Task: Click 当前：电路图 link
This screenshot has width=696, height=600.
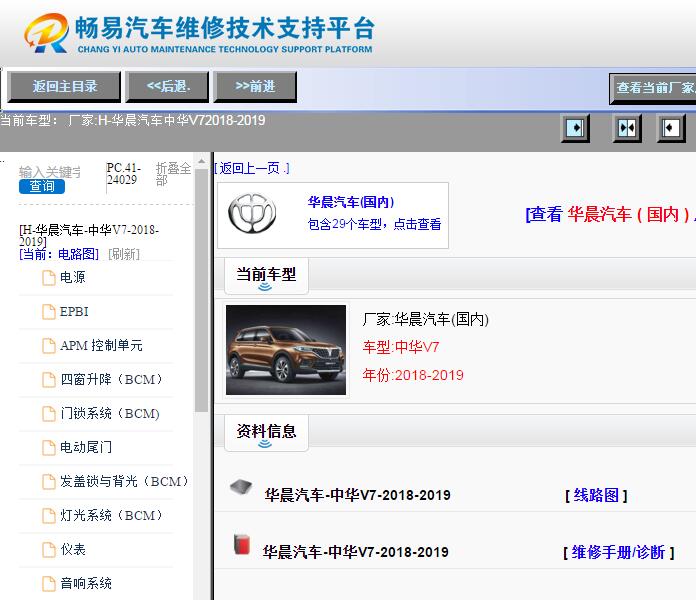Action: click(x=59, y=254)
